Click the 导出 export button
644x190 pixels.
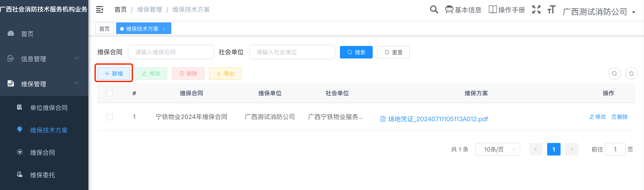(x=225, y=73)
